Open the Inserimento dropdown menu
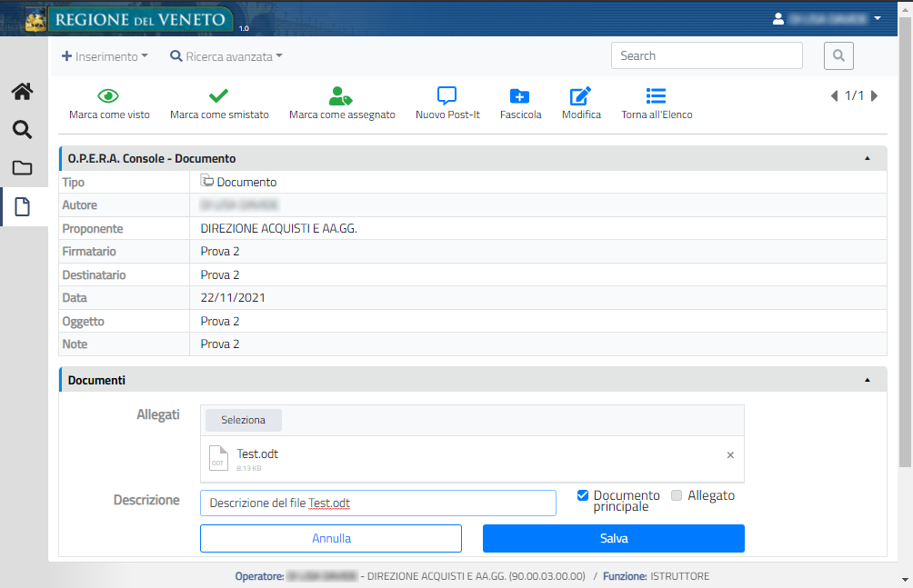Viewport: 913px width, 588px height. (105, 56)
